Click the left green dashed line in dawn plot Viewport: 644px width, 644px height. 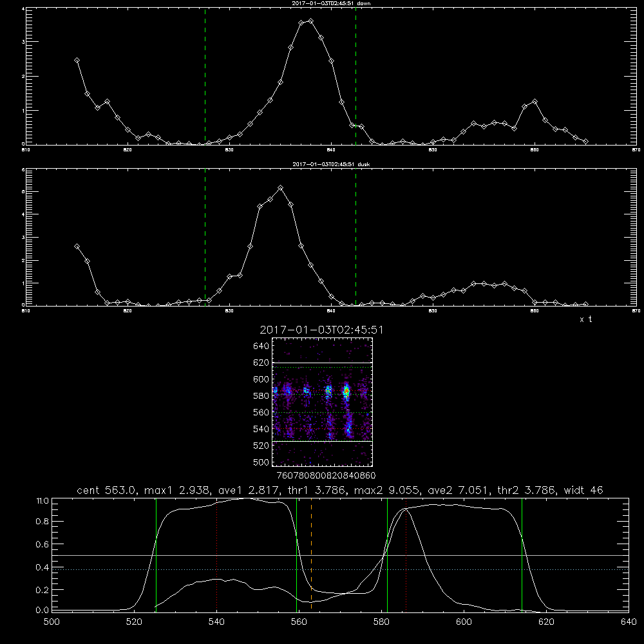(x=205, y=76)
